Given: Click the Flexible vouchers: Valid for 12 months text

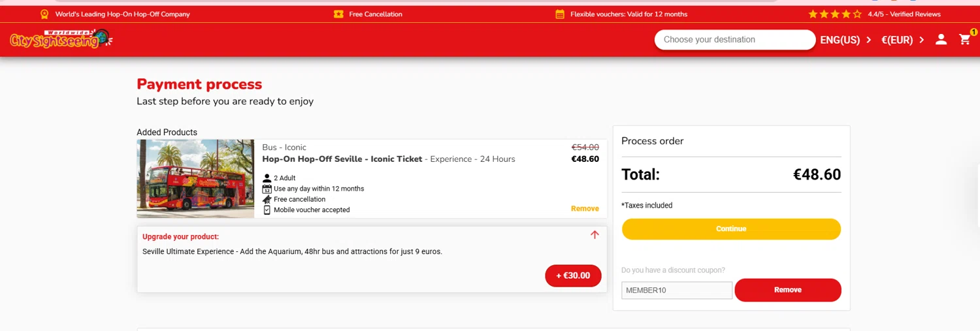Looking at the screenshot, I should pyautogui.click(x=629, y=14).
